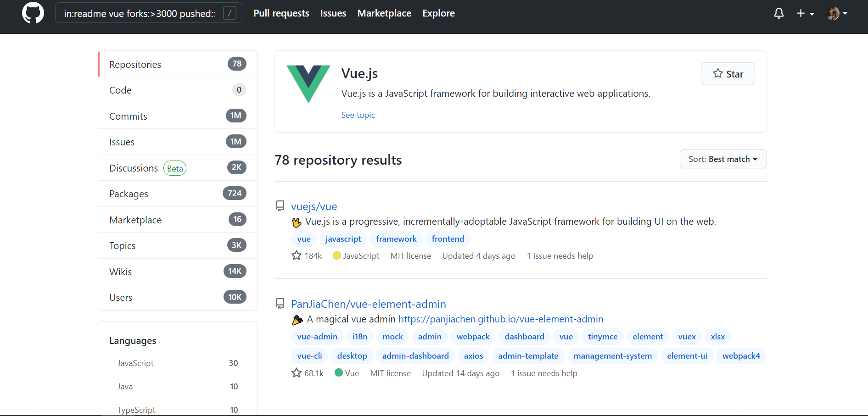Click the Vue.js topic logo
The width and height of the screenshot is (868, 416).
click(308, 84)
